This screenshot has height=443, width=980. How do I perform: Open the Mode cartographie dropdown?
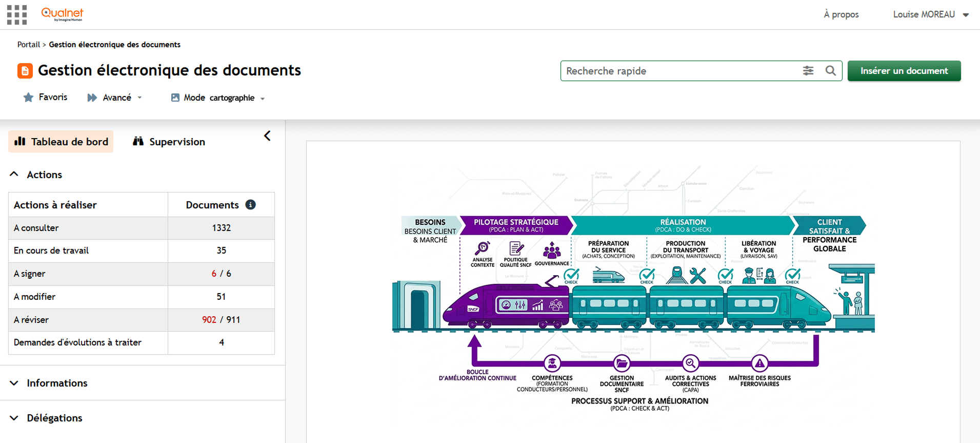(218, 98)
